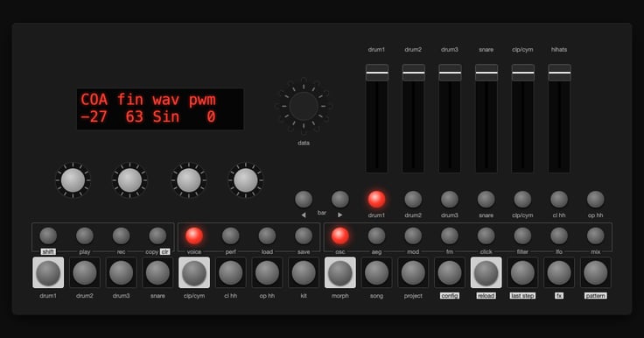Select the save mode button

click(304, 236)
